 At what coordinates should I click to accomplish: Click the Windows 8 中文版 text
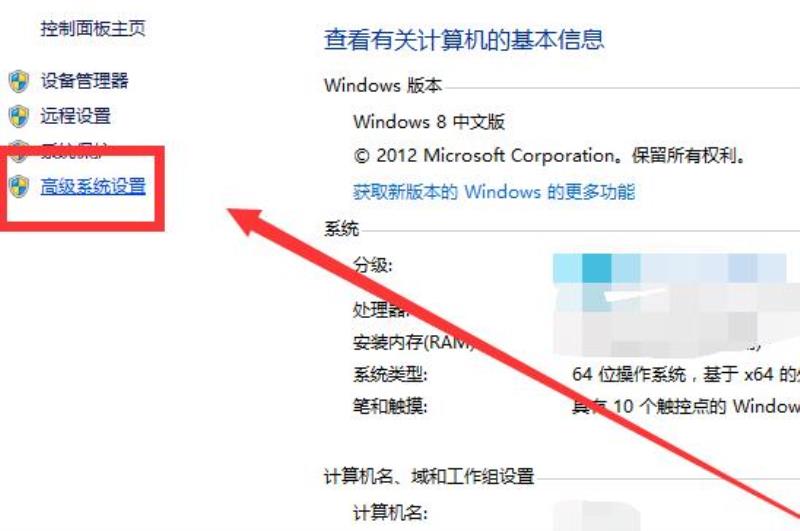(429, 122)
